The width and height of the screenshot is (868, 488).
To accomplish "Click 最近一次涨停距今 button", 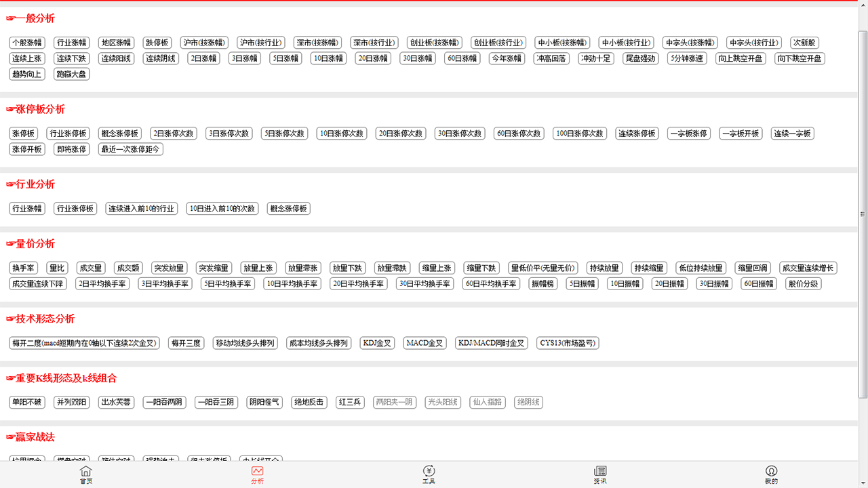I will pyautogui.click(x=131, y=149).
